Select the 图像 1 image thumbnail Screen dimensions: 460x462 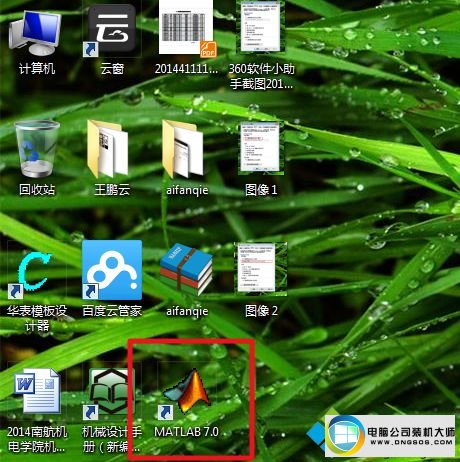pos(261,148)
